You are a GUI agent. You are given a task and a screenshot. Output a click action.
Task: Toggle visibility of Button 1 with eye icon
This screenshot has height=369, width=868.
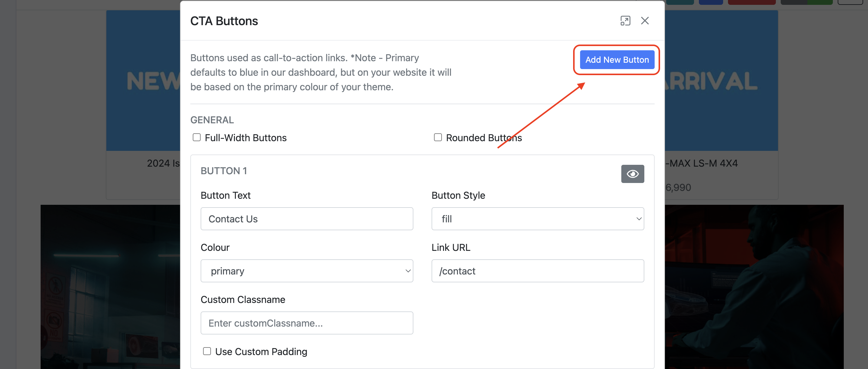(632, 174)
